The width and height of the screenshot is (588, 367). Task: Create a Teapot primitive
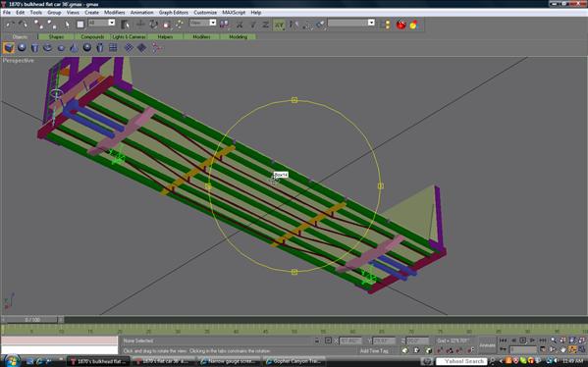pos(61,48)
